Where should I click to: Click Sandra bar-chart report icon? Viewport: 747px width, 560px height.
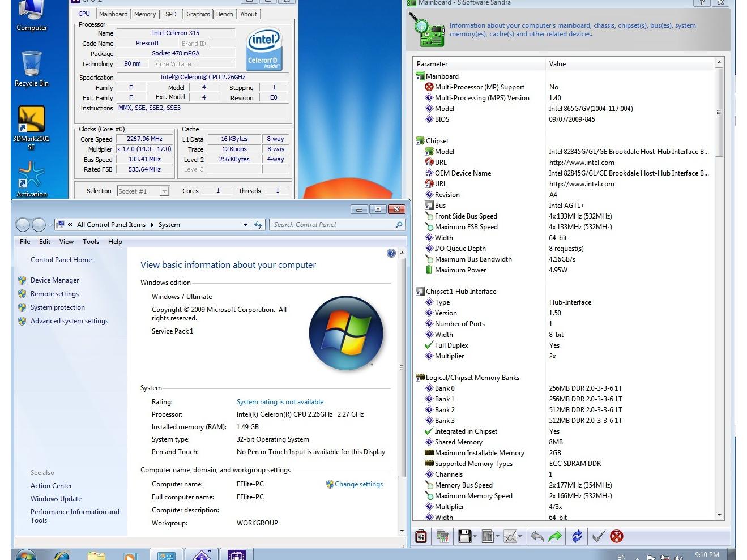(x=487, y=536)
